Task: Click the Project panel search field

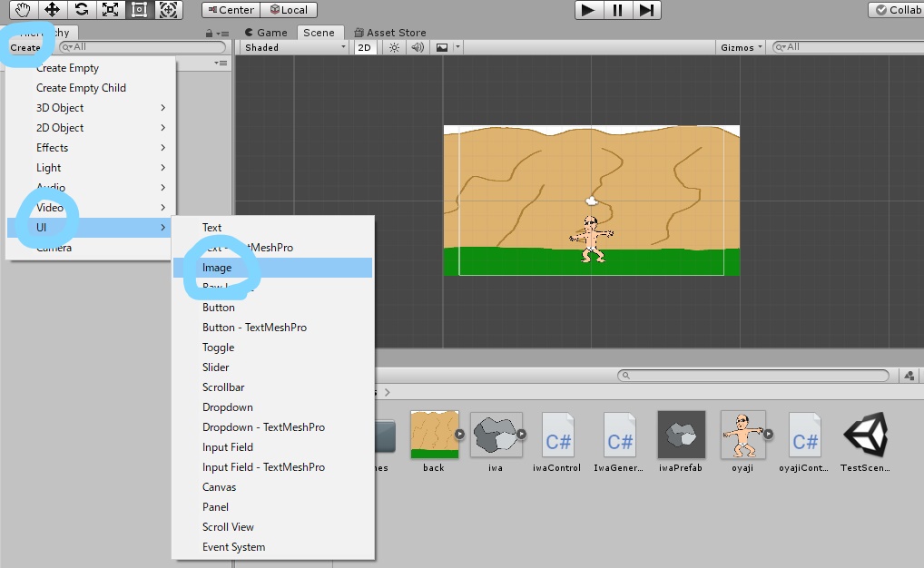Action: click(x=753, y=376)
